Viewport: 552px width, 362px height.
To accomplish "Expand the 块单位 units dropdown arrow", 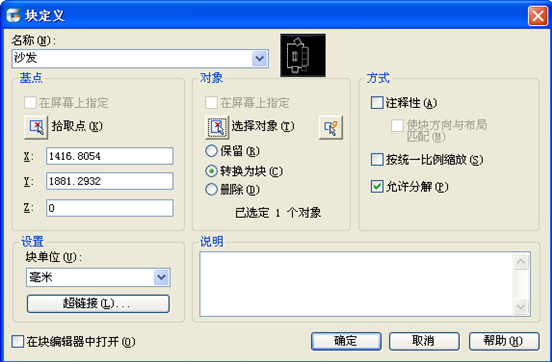I will 162,277.
